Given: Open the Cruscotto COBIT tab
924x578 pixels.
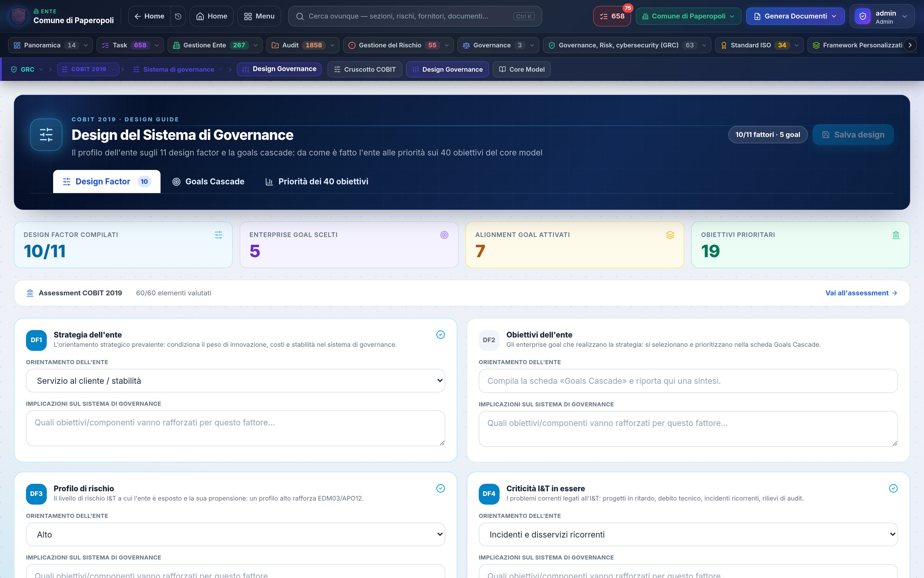Looking at the screenshot, I should pyautogui.click(x=365, y=69).
